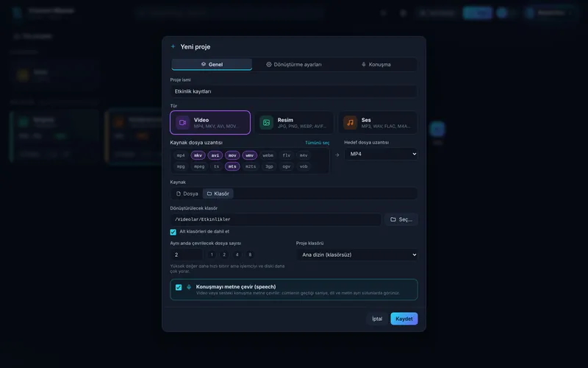
Task: Select the Resim image type card icon
Action: click(x=266, y=122)
